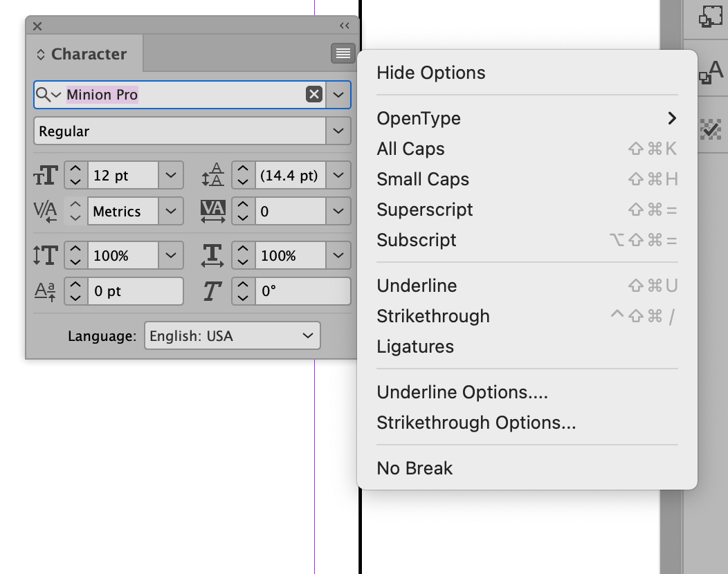Click the tracking icon
Screen dimensions: 728x574
point(213,211)
